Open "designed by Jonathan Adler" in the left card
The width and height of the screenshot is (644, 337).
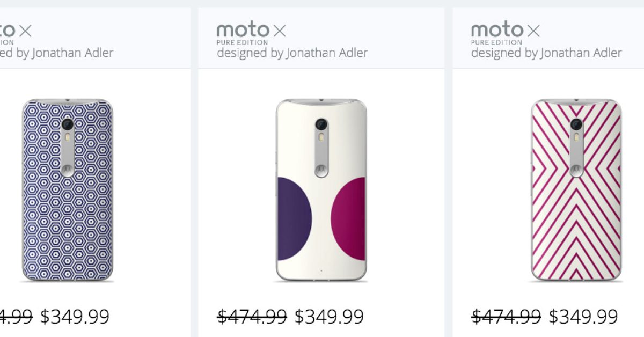point(56,53)
